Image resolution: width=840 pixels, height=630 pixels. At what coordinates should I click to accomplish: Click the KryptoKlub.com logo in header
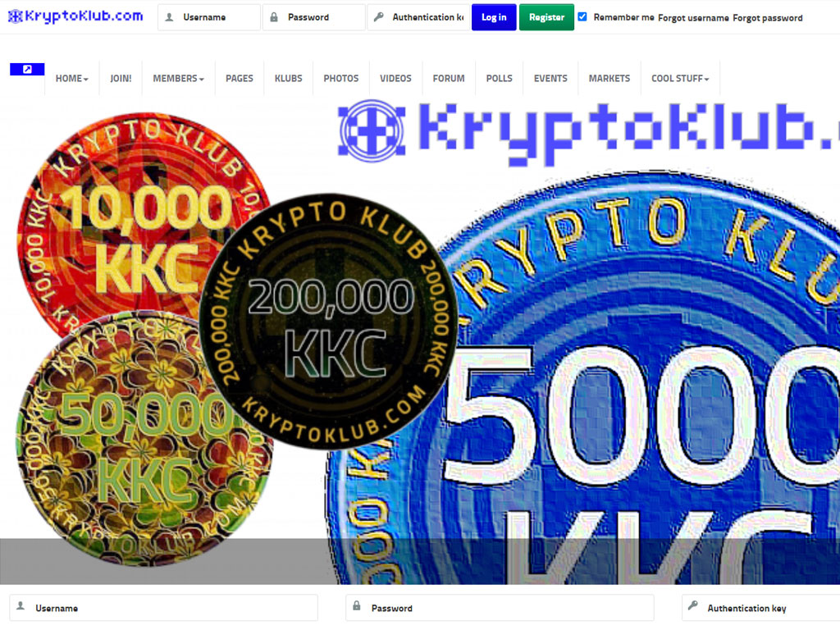coord(75,16)
